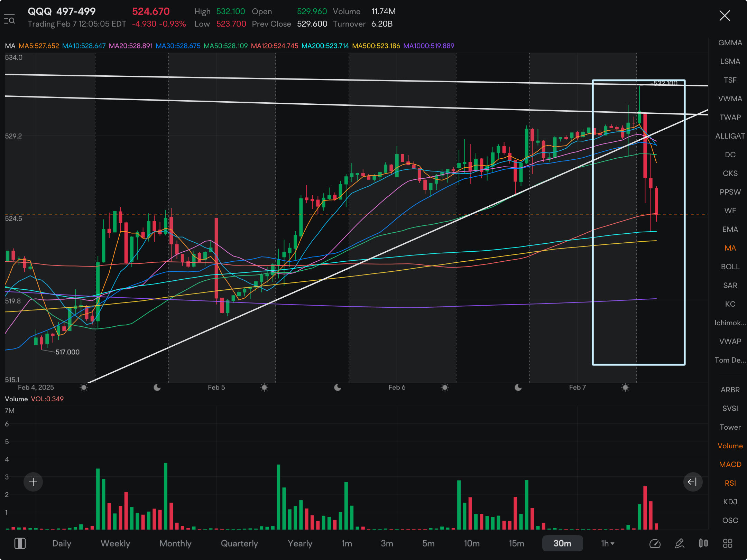
Task: Select the 5m interval
Action: pyautogui.click(x=428, y=543)
